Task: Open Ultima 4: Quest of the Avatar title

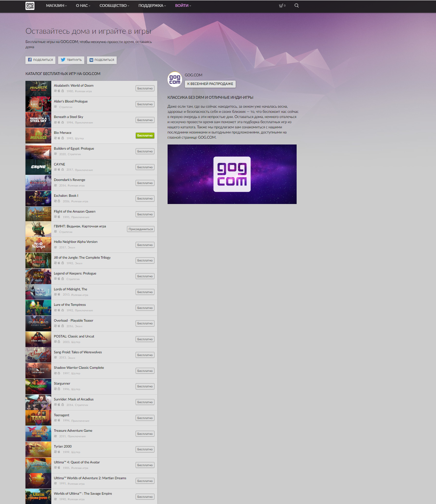Action: click(77, 462)
